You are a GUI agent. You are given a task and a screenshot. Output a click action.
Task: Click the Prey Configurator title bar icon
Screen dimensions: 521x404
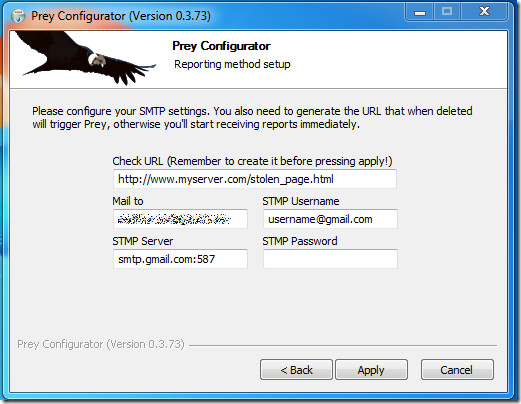point(18,16)
